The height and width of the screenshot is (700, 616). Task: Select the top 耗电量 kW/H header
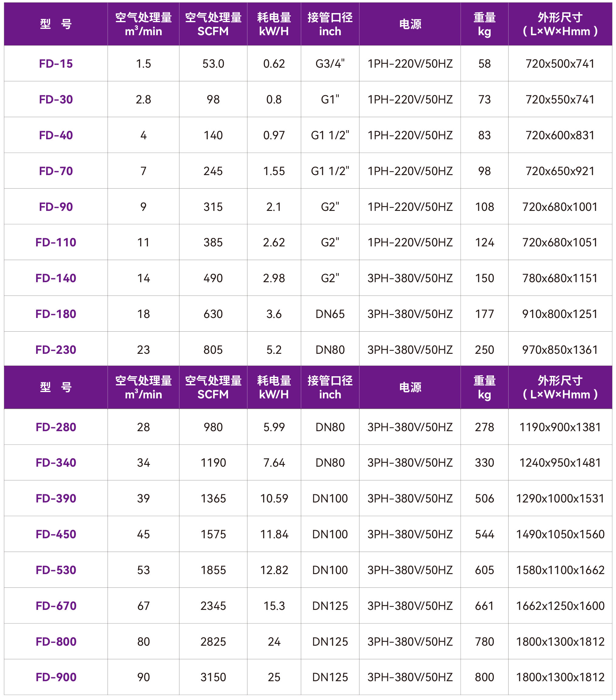(x=274, y=24)
